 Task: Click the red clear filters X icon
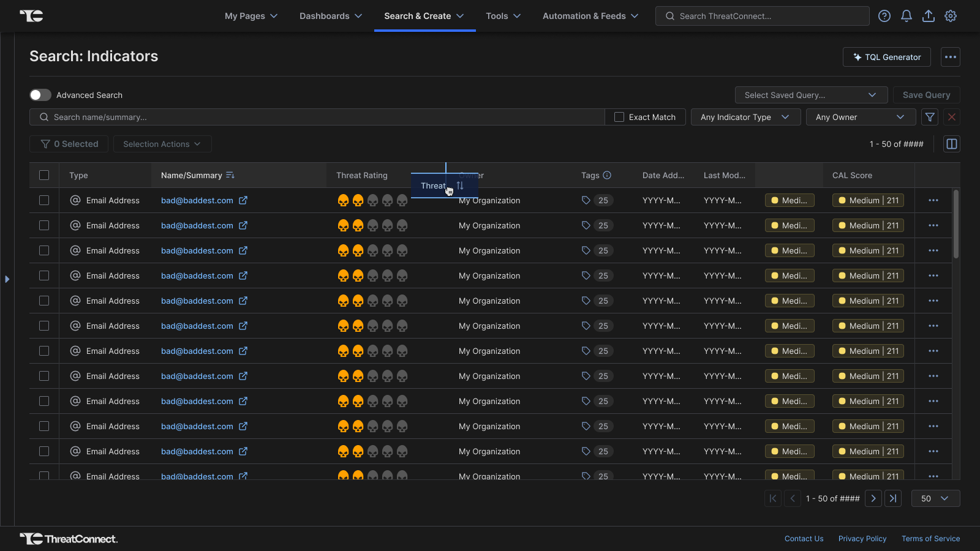(952, 117)
